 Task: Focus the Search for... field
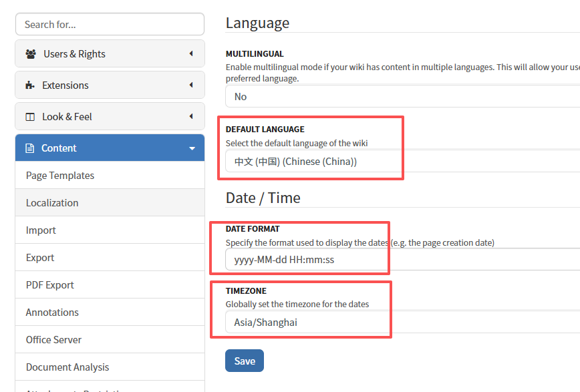(110, 25)
